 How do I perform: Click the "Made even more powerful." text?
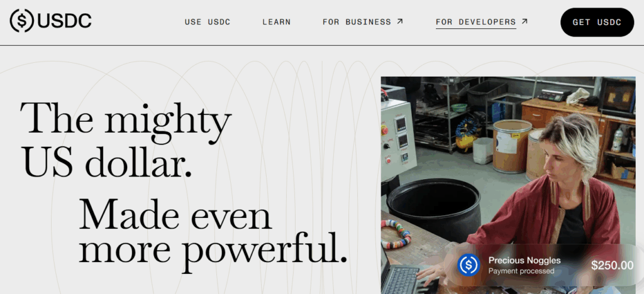(213, 231)
